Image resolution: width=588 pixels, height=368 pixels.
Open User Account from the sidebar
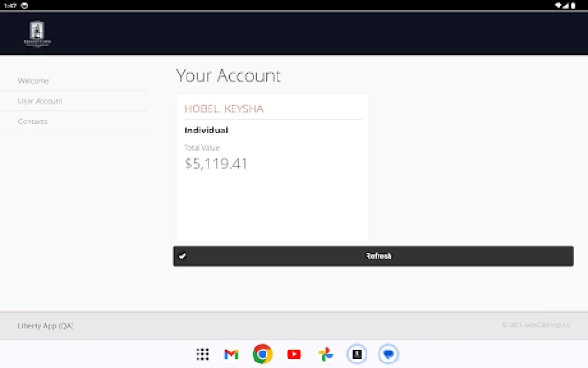[x=40, y=101]
